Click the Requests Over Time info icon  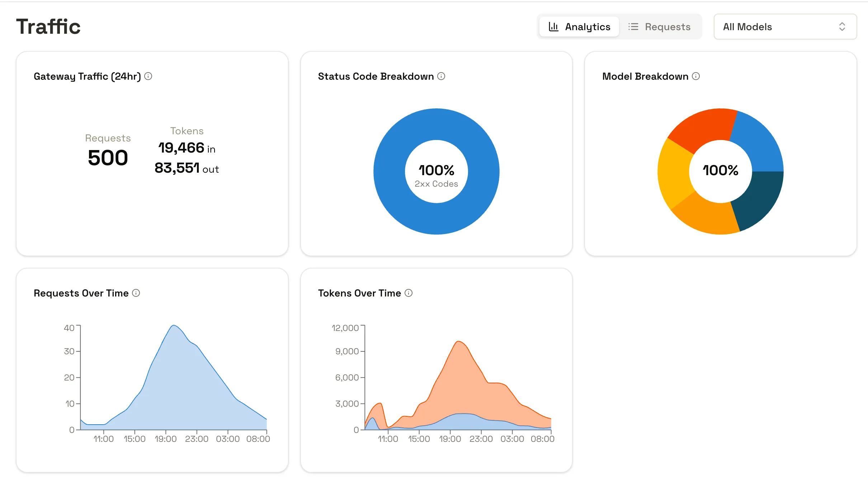point(136,293)
